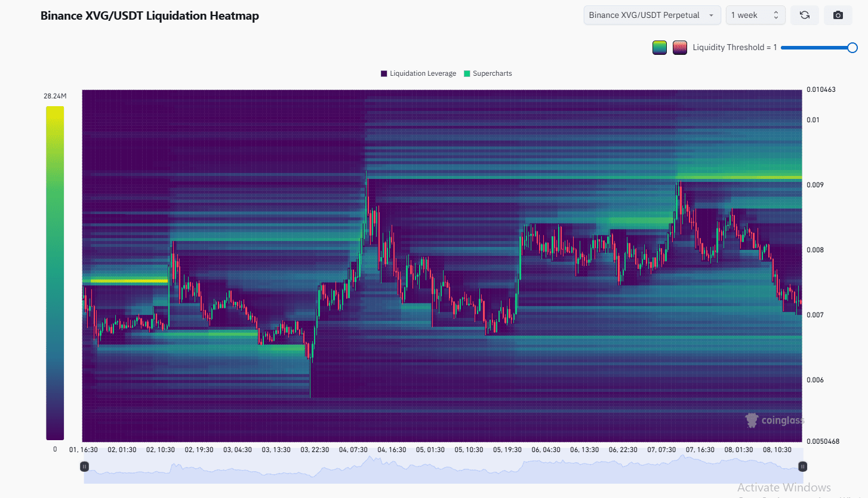Viewport: 868px width, 498px height.
Task: Take a chart screenshot with the camera icon
Action: coord(838,16)
